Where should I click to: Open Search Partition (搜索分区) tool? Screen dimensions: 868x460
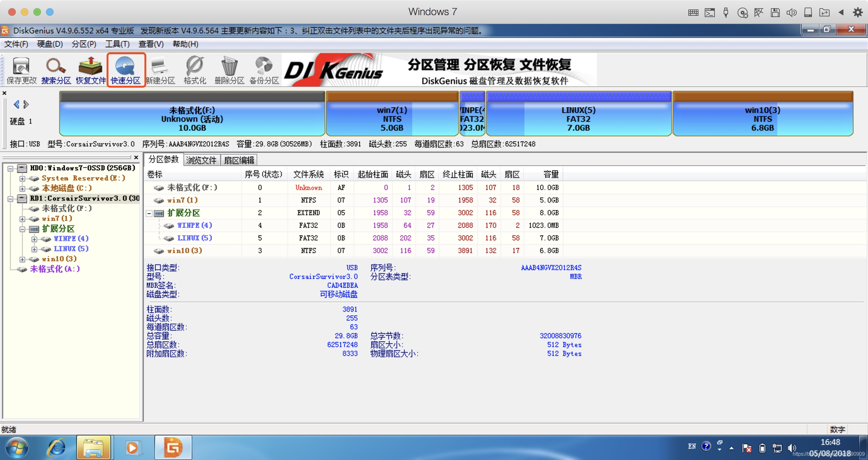tap(56, 70)
